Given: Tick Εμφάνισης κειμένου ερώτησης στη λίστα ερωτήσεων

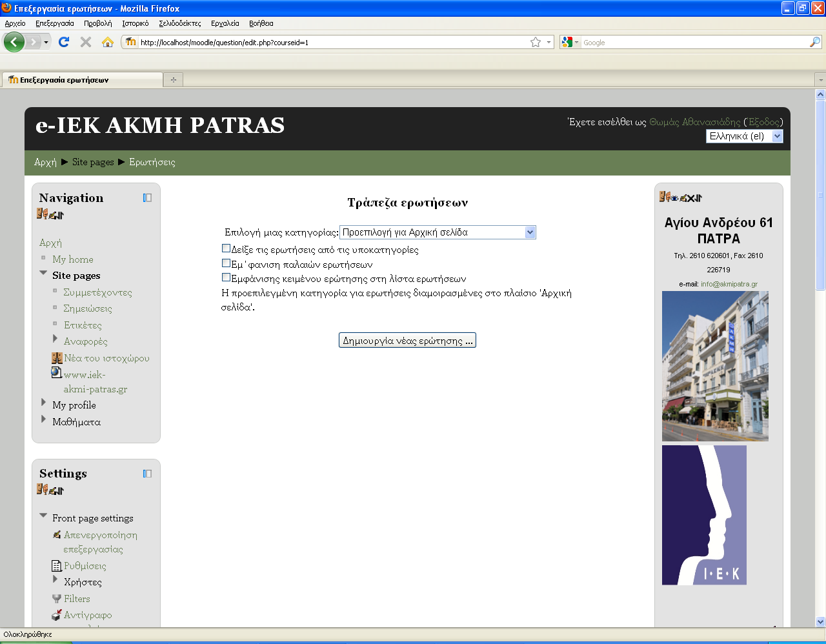Looking at the screenshot, I should coord(226,277).
